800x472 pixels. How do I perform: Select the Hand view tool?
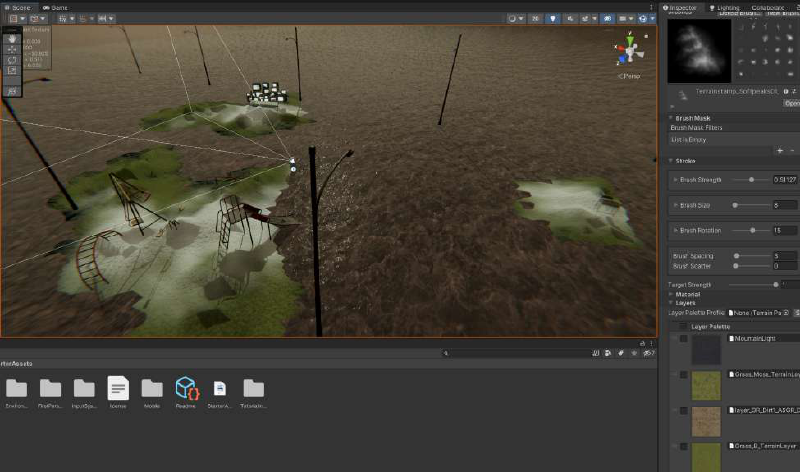pyautogui.click(x=11, y=38)
